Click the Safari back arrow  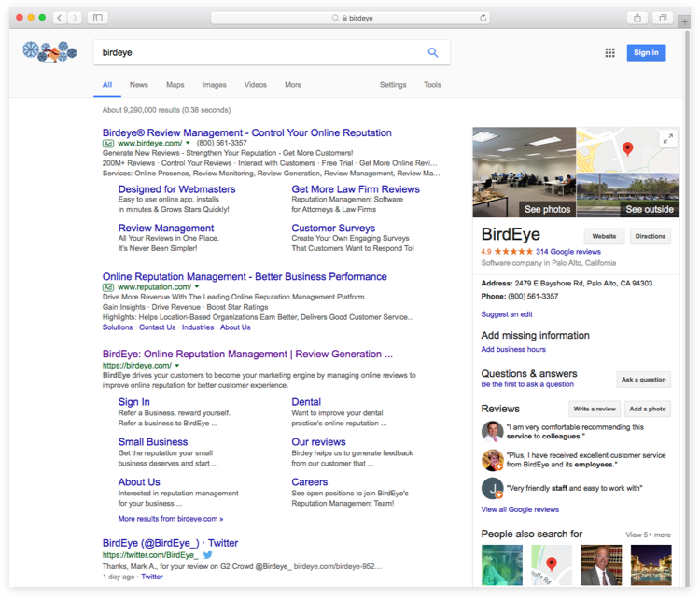pos(60,18)
